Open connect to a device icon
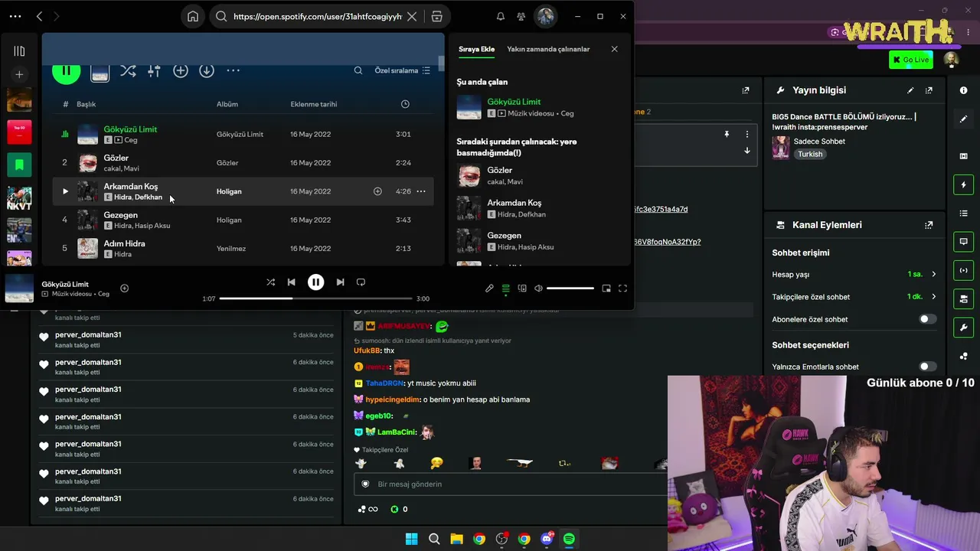The image size is (980, 551). 522,289
